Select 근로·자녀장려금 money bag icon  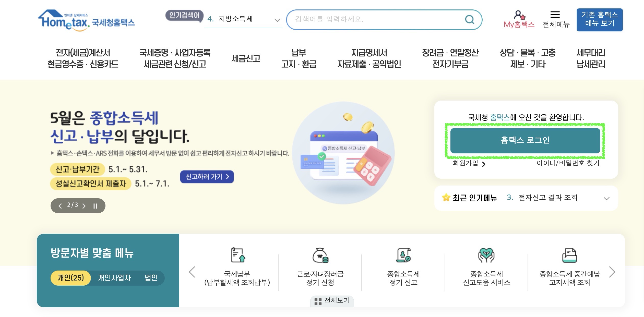pyautogui.click(x=320, y=255)
